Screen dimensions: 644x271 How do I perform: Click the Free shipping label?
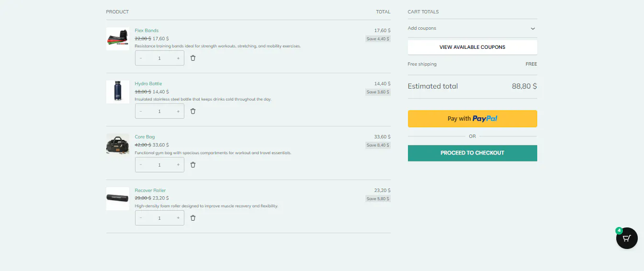pos(422,64)
